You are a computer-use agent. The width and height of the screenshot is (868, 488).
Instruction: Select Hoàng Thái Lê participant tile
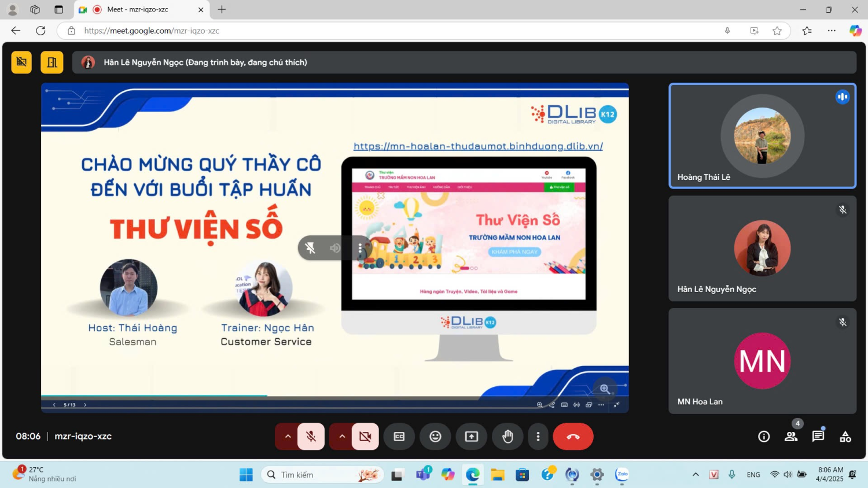(x=762, y=136)
